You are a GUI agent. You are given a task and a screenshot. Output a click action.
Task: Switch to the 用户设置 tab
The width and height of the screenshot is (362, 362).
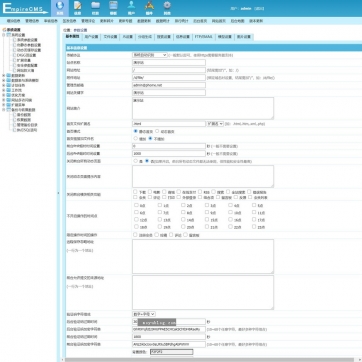point(91,37)
